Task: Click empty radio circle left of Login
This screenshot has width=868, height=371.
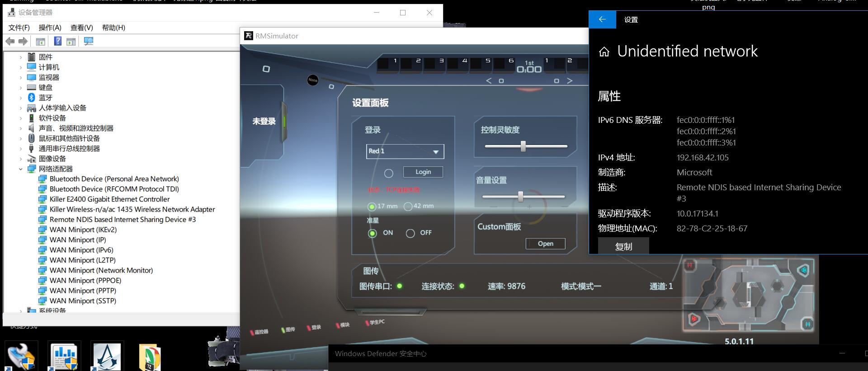Action: pyautogui.click(x=388, y=174)
